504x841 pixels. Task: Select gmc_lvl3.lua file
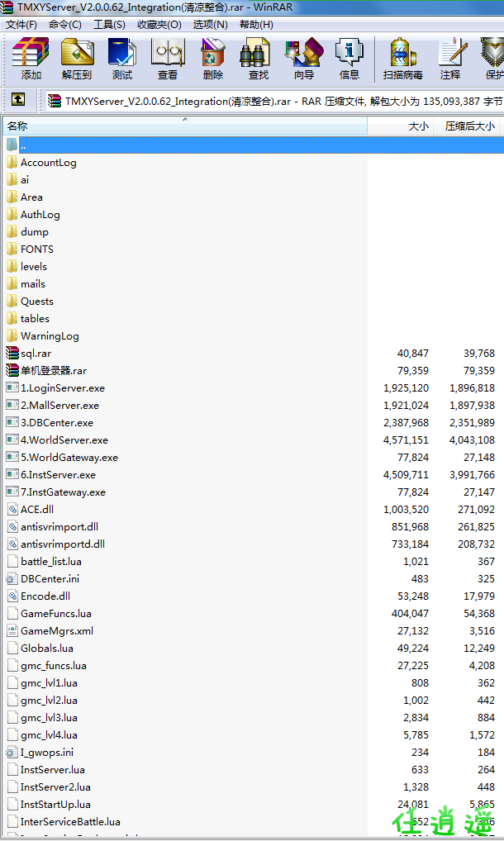coord(49,717)
